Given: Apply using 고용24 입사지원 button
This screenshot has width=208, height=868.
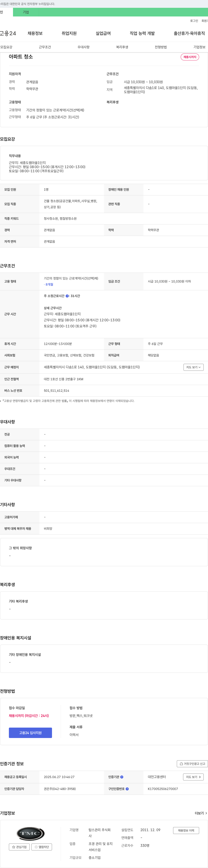Looking at the screenshot, I should (x=30, y=733).
